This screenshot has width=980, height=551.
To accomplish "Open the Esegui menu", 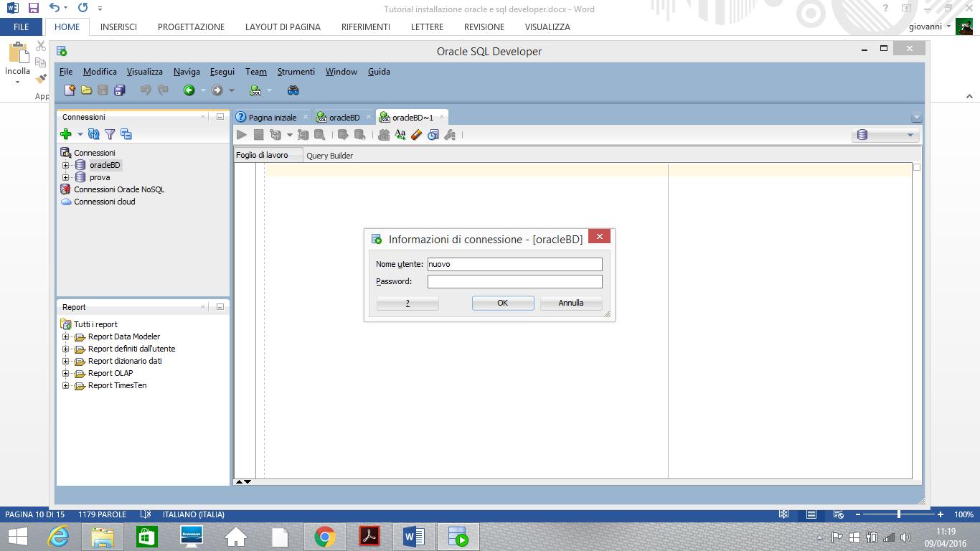I will (x=222, y=72).
